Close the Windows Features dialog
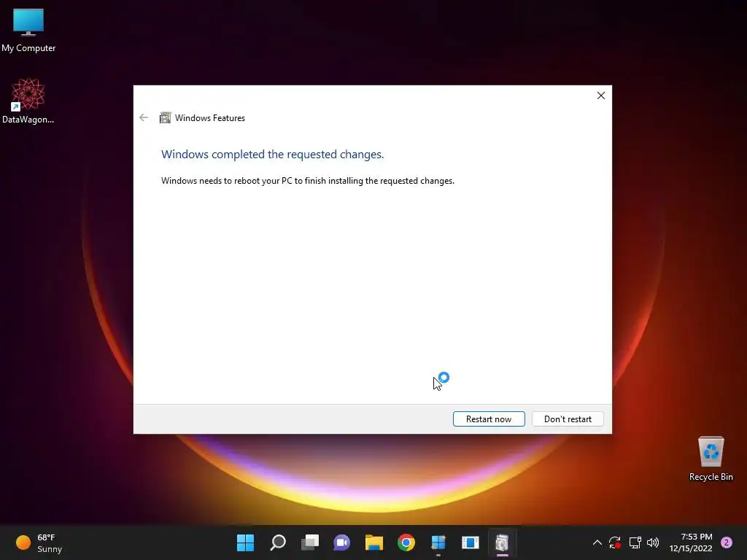 pos(601,96)
